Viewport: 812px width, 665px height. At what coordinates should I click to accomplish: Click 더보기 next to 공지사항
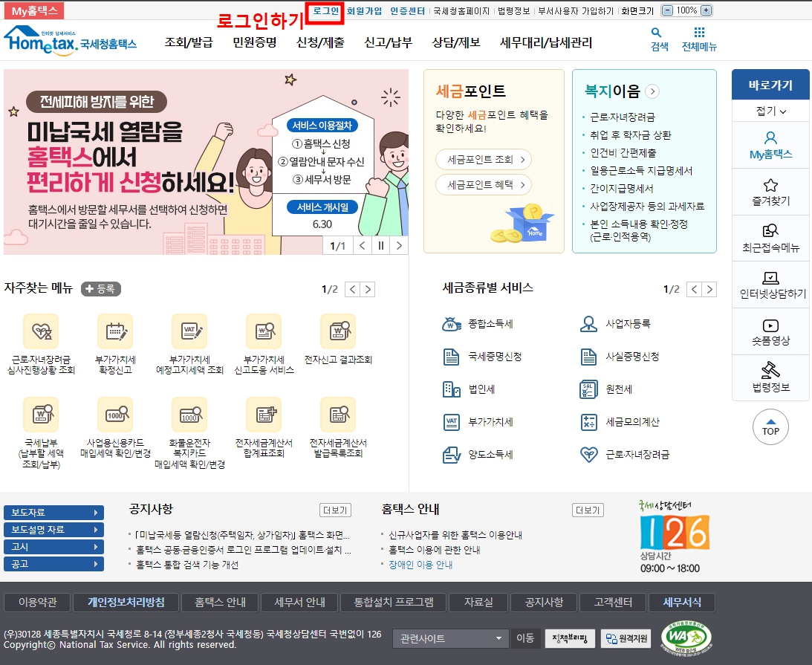tap(335, 510)
